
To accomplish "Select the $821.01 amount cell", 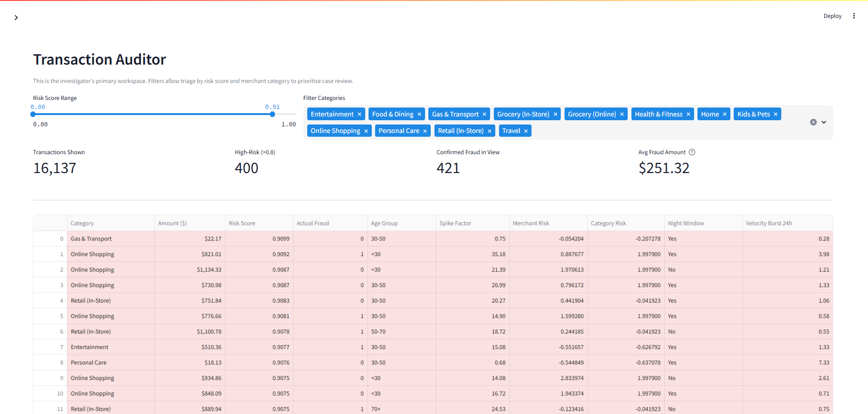I will tap(190, 254).
